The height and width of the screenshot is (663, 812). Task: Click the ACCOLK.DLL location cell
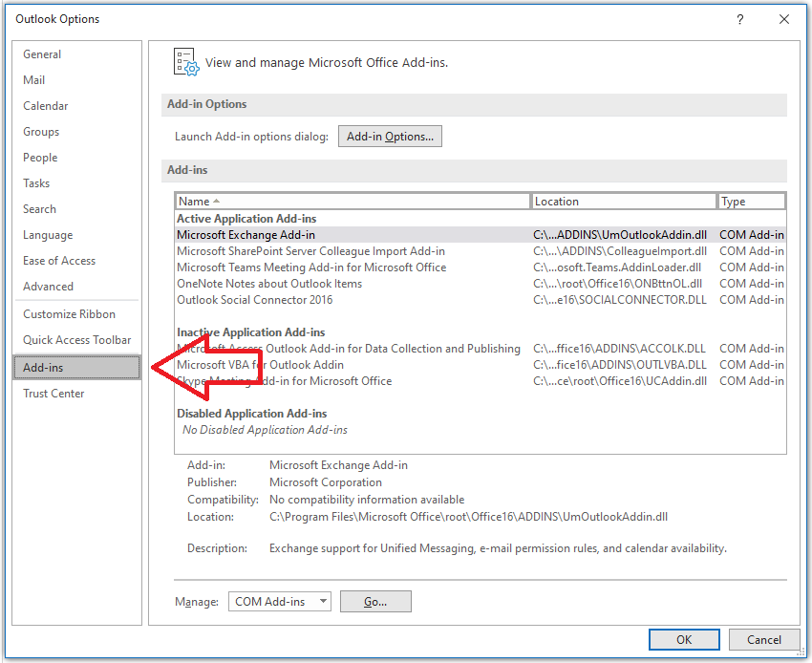(619, 349)
